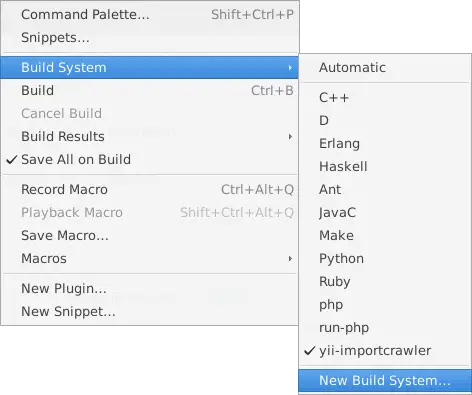
Task: Choose JavaC build system
Action: 385,212
